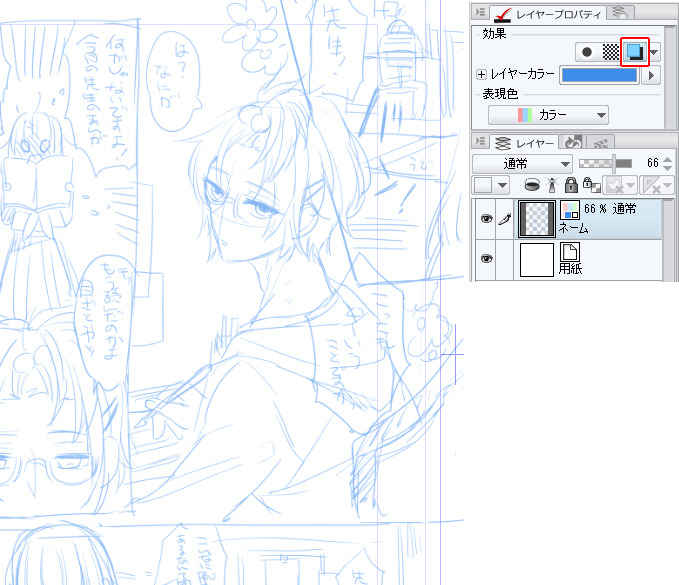
Task: Click the blue layer color swatch
Action: (x=599, y=75)
